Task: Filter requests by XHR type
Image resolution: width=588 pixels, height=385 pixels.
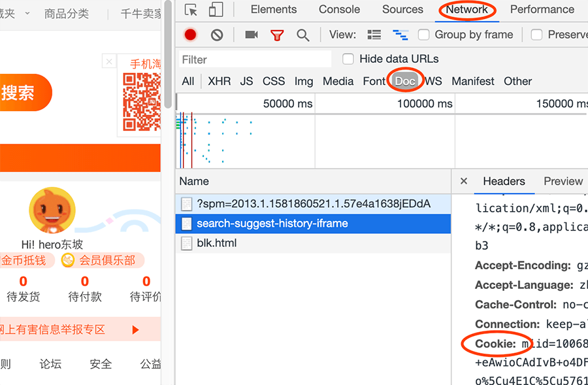Action: coord(219,81)
